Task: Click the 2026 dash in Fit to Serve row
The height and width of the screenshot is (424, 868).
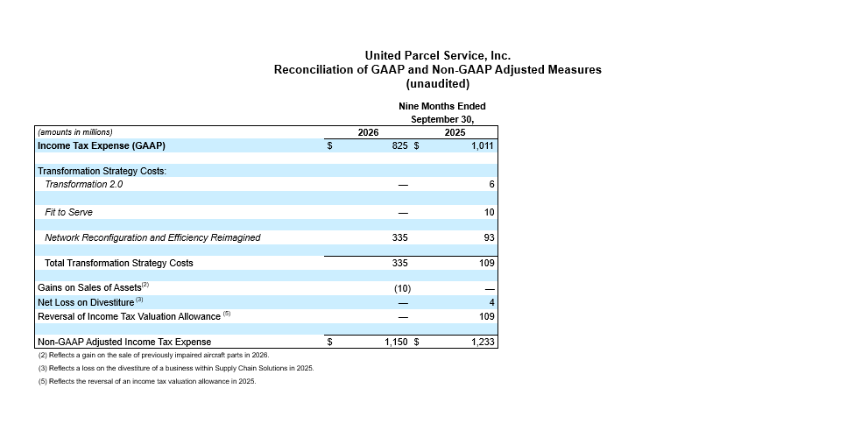Action: (x=403, y=213)
